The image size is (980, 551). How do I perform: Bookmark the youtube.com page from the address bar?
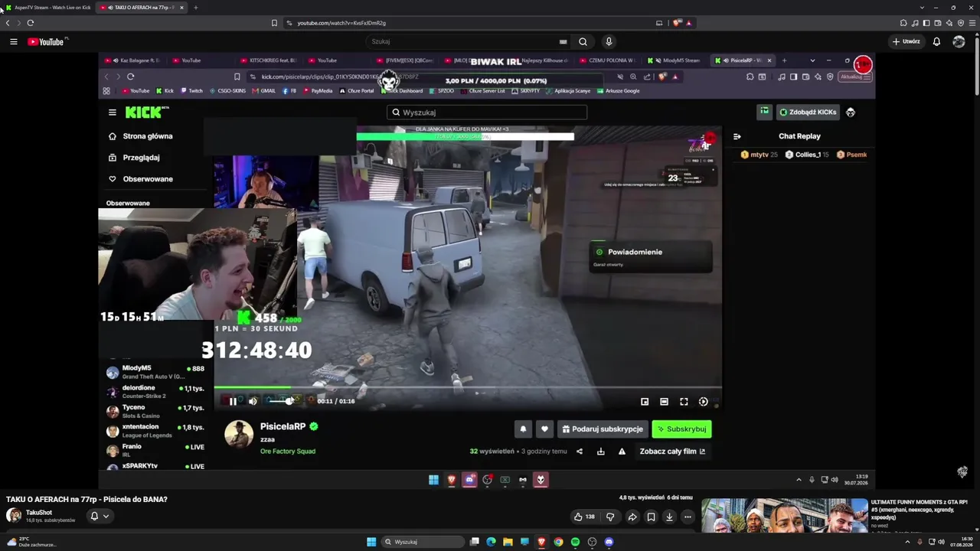pyautogui.click(x=274, y=23)
